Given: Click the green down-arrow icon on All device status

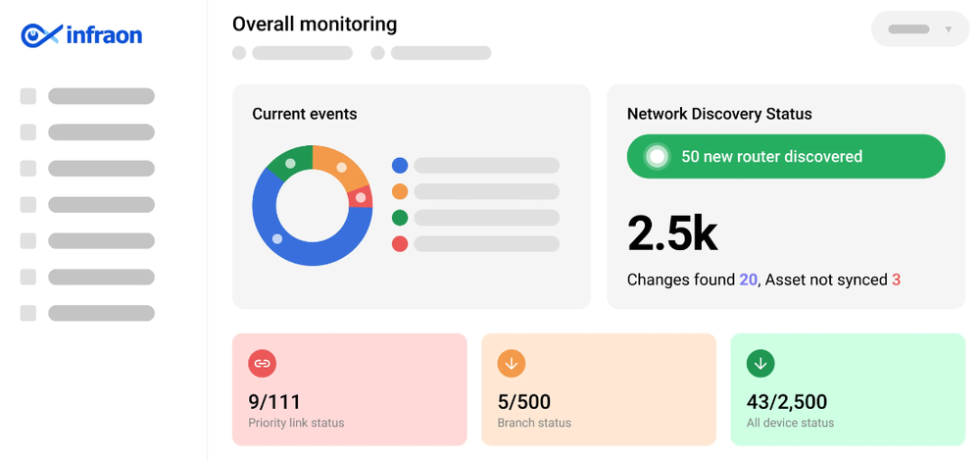Looking at the screenshot, I should coord(760,364).
